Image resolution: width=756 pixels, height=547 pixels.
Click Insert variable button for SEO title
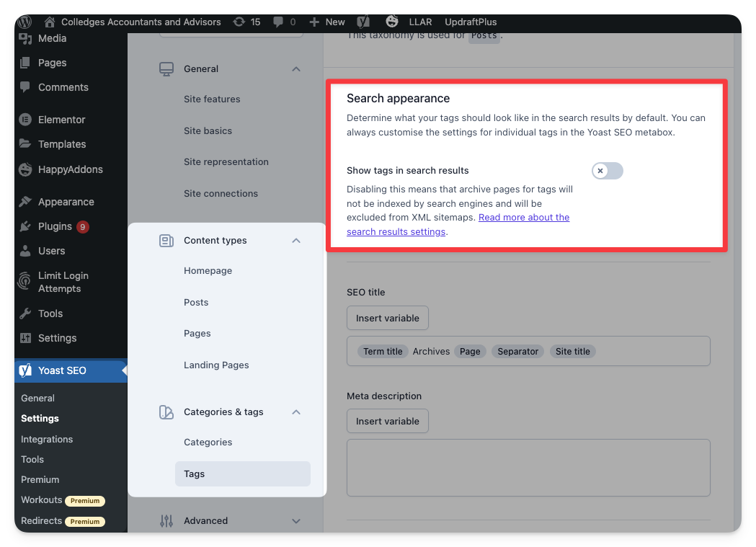pyautogui.click(x=387, y=318)
